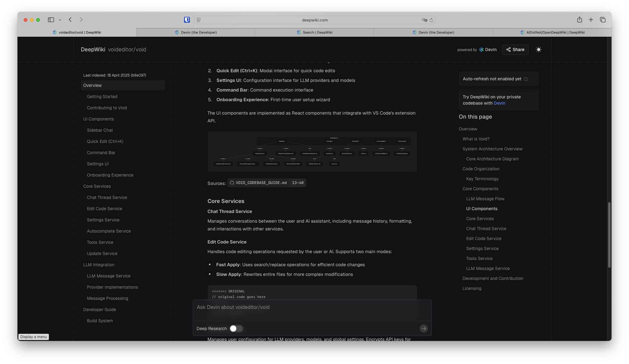Jump to What is Void? section
The image size is (629, 364).
tap(476, 139)
